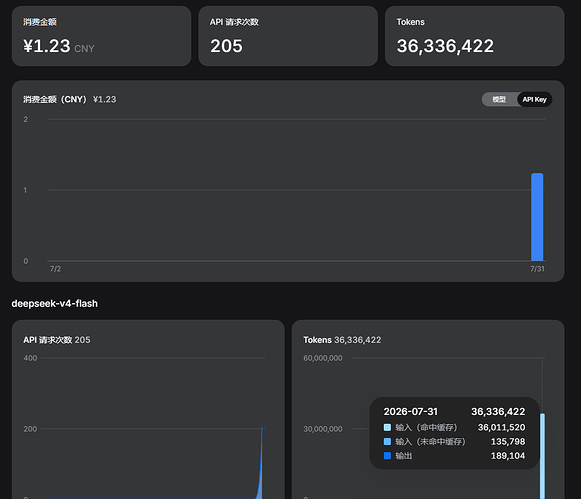Click the 7/2 axis date label
The image size is (581, 499).
[x=55, y=269]
